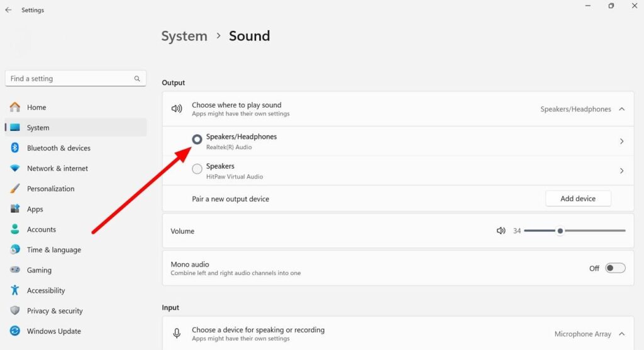The height and width of the screenshot is (350, 644).
Task: Collapse the output device list chevron
Action: click(x=622, y=109)
